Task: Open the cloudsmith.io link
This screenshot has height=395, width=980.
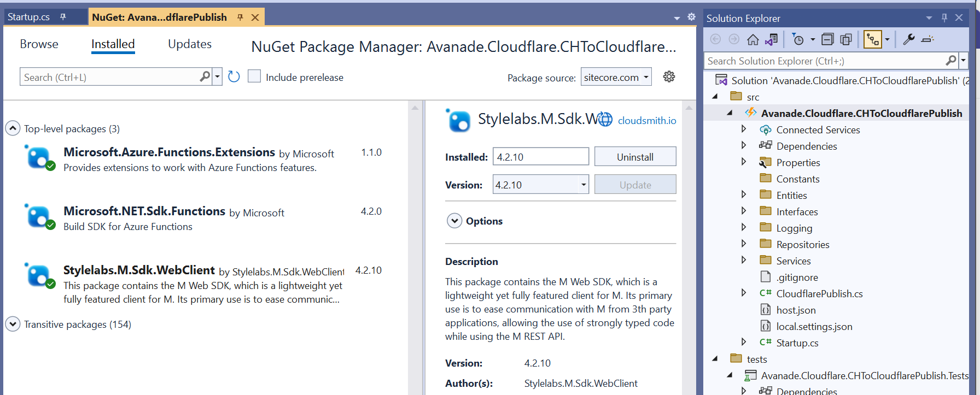Action: (x=646, y=121)
